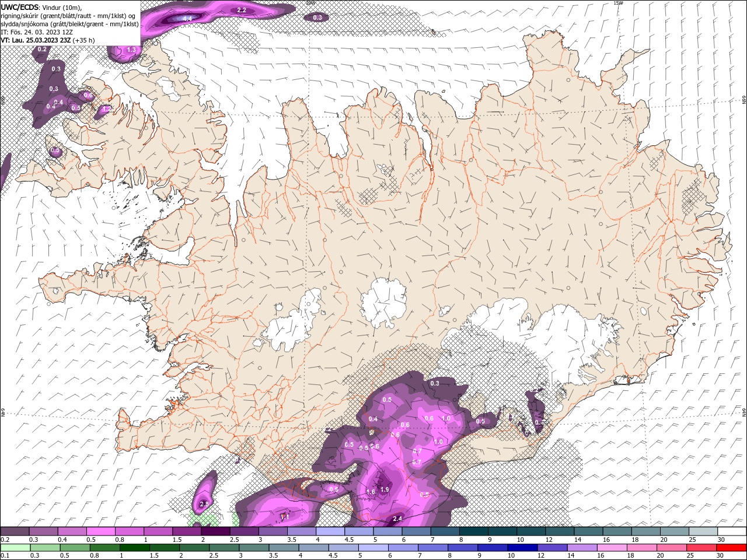Click the 'rigning/skúrir' legend description line
747x560 pixels.
tap(68, 16)
